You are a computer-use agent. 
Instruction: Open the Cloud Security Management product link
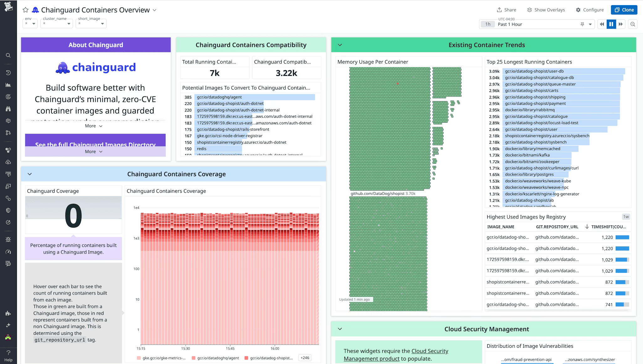pos(430,351)
